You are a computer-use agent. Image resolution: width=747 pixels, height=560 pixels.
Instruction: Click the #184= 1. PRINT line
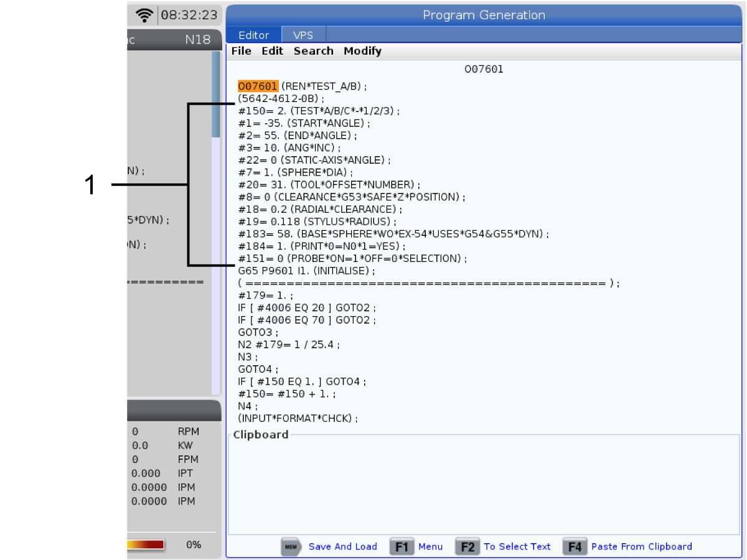(x=321, y=246)
